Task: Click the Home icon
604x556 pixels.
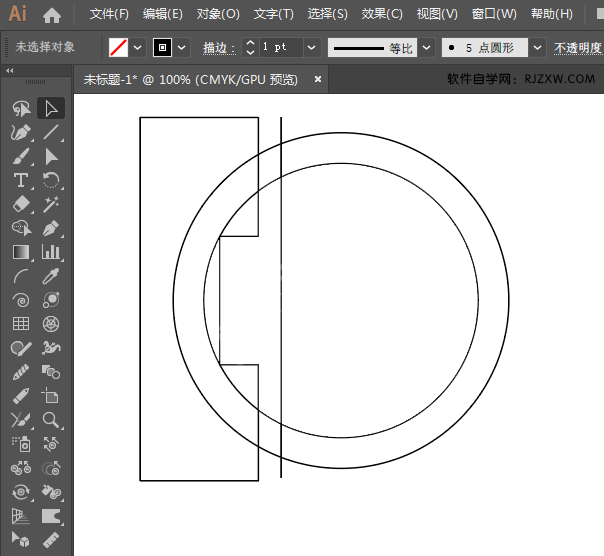Action: tap(52, 15)
